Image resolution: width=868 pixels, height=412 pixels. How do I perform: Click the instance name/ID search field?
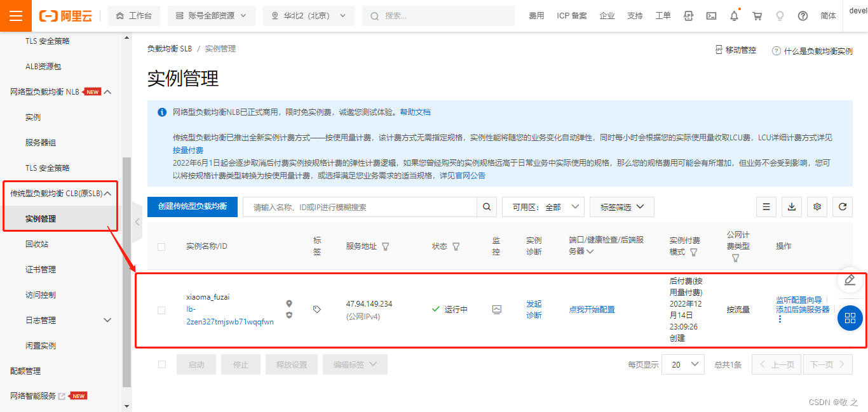pyautogui.click(x=360, y=207)
